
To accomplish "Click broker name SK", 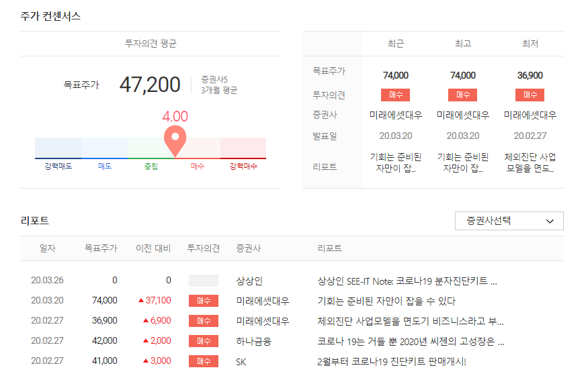I will 241,362.
